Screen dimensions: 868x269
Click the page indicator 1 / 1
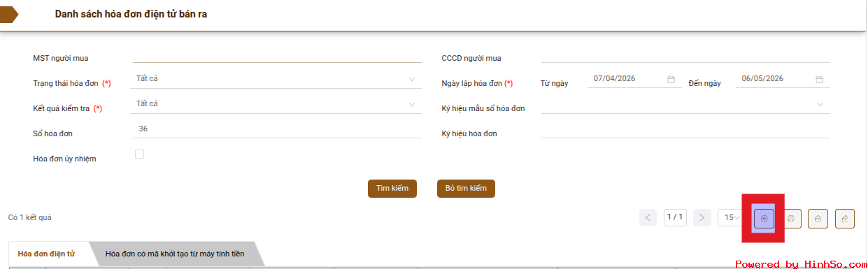pyautogui.click(x=675, y=217)
